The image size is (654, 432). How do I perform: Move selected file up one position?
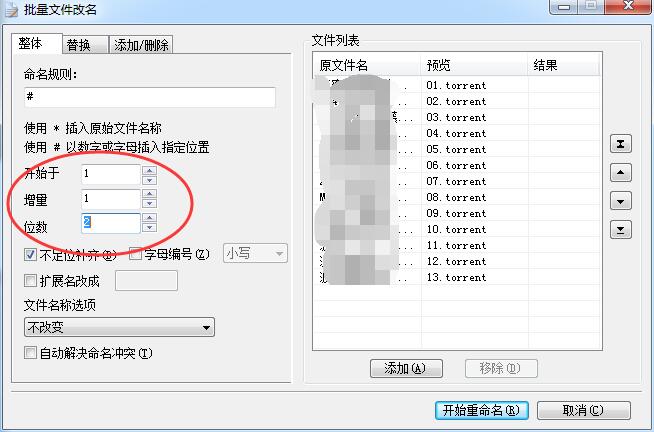coord(621,173)
